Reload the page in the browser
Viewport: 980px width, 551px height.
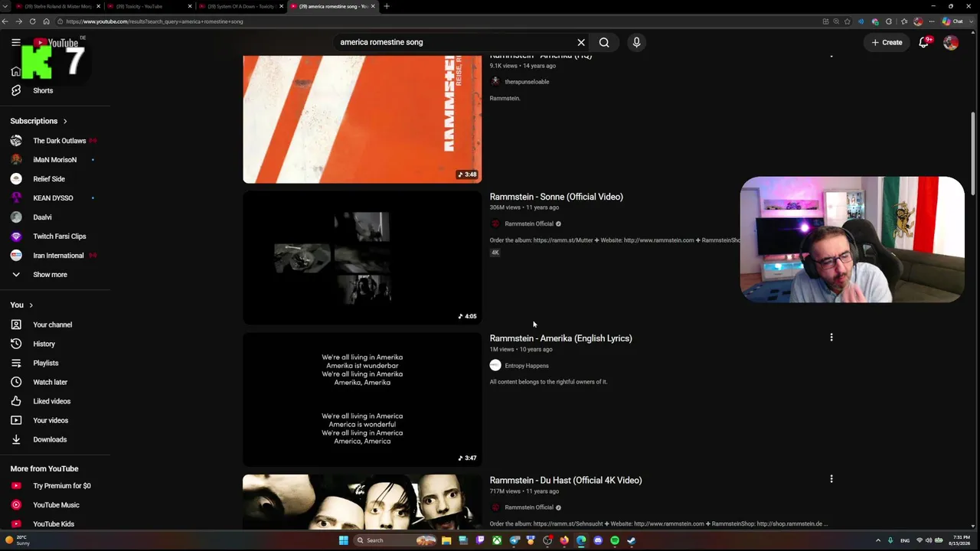(32, 21)
